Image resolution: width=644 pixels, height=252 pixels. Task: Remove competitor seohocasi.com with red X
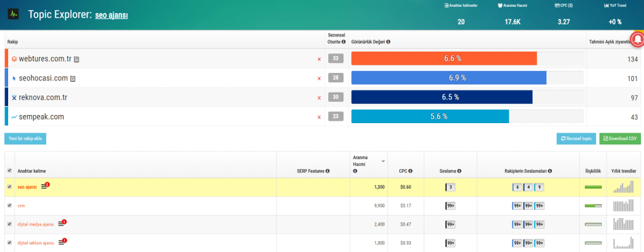pos(319,79)
